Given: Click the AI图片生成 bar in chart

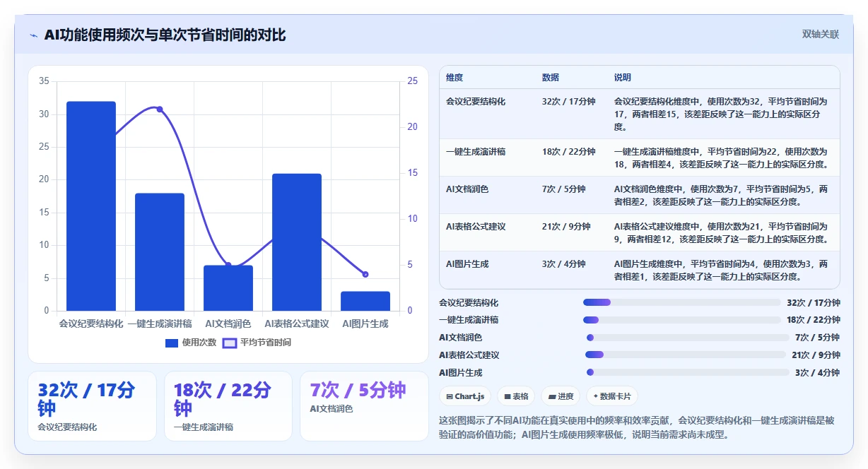Looking at the screenshot, I should tap(365, 301).
